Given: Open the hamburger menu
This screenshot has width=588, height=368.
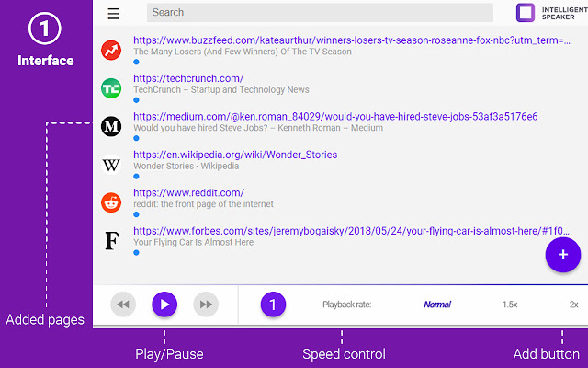Looking at the screenshot, I should click(x=113, y=14).
